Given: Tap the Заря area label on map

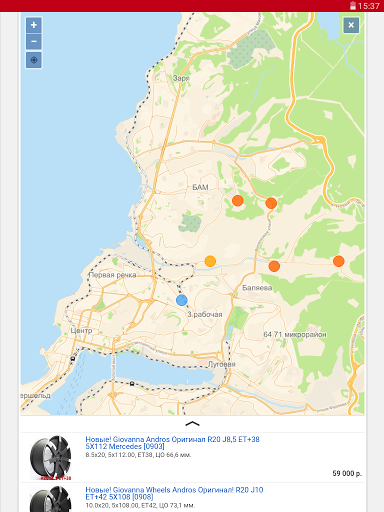Looking at the screenshot, I should [181, 78].
